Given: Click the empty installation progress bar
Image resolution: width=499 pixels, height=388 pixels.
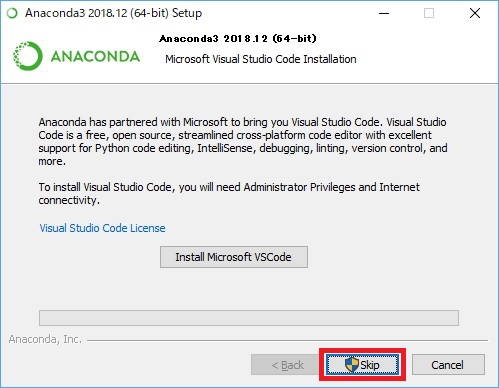Looking at the screenshot, I should [x=249, y=318].
